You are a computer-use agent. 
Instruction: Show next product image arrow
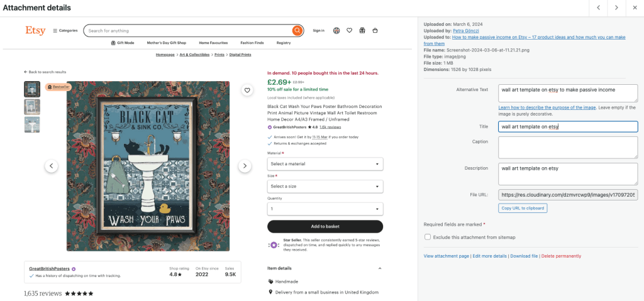[245, 166]
